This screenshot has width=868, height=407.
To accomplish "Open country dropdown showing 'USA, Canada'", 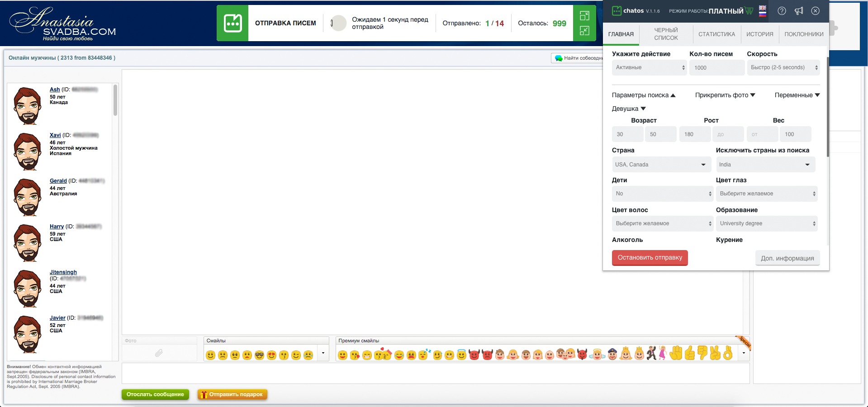I will click(661, 164).
